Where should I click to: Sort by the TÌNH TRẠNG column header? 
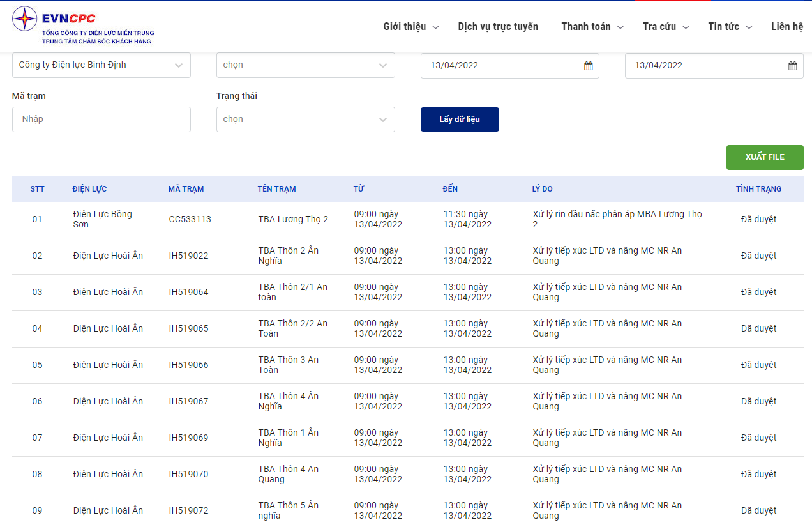pos(758,189)
